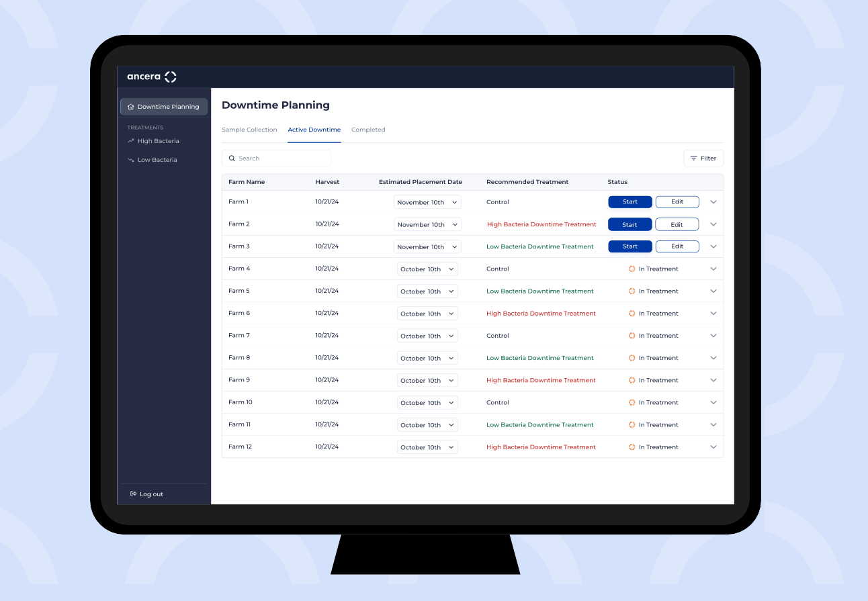
Task: Click the In Treatment spinner icon for Farm 11
Action: click(x=632, y=424)
